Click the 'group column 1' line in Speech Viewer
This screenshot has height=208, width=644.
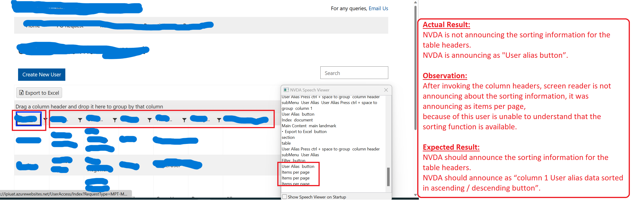297,108
